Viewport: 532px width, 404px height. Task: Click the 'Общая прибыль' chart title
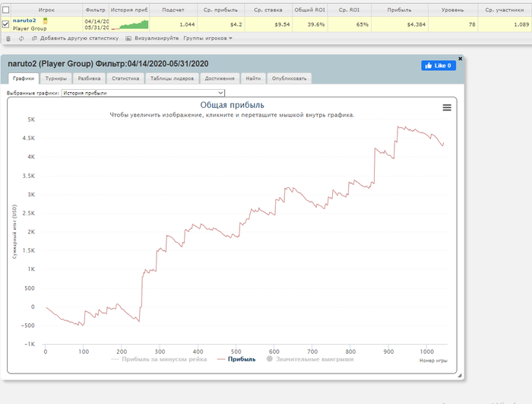[x=232, y=105]
